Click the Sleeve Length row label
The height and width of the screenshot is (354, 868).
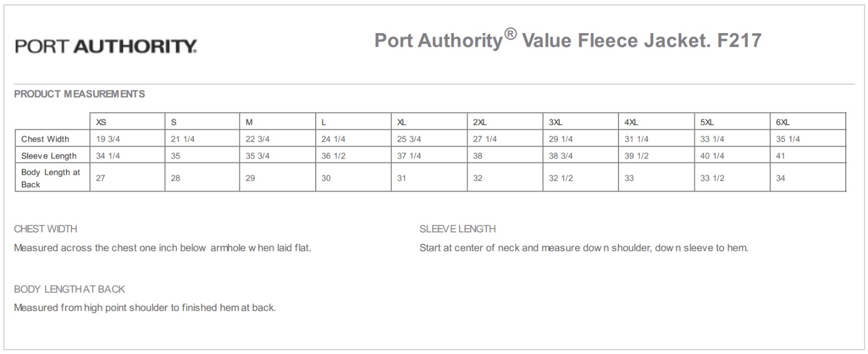[x=49, y=156]
